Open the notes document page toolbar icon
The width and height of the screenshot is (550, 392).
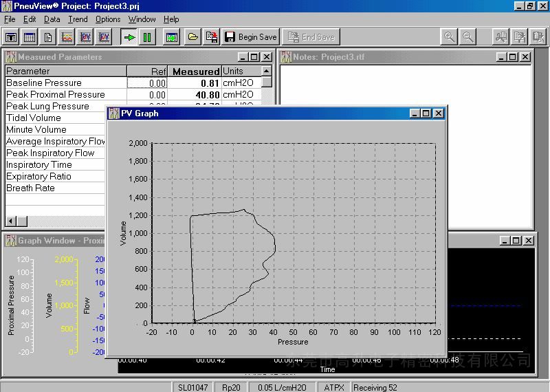[x=49, y=37]
